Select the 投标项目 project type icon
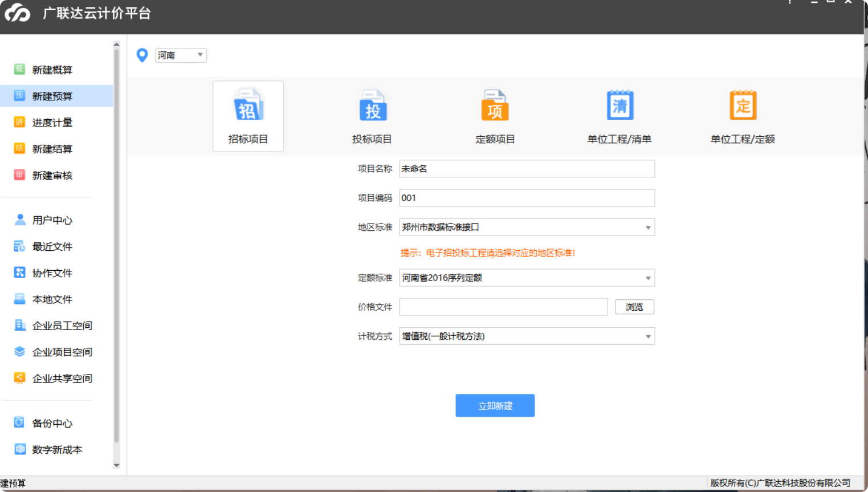The image size is (868, 492). point(372,105)
